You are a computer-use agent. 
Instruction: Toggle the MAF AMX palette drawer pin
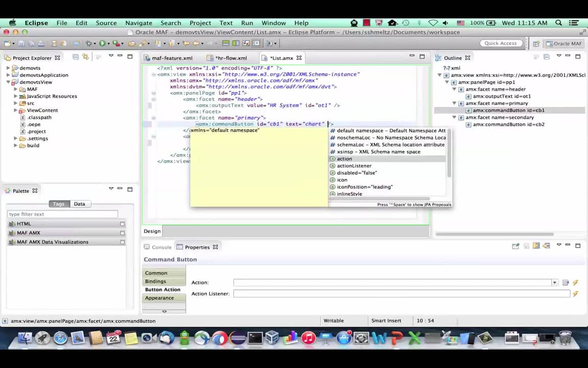coord(122,233)
